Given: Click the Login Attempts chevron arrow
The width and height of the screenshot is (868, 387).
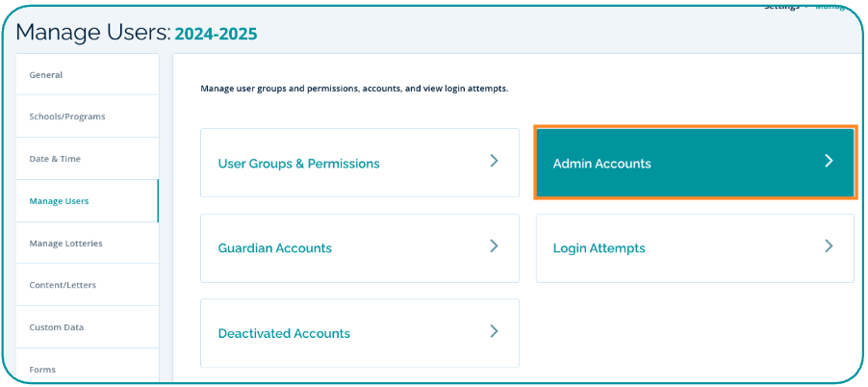Looking at the screenshot, I should [x=829, y=246].
